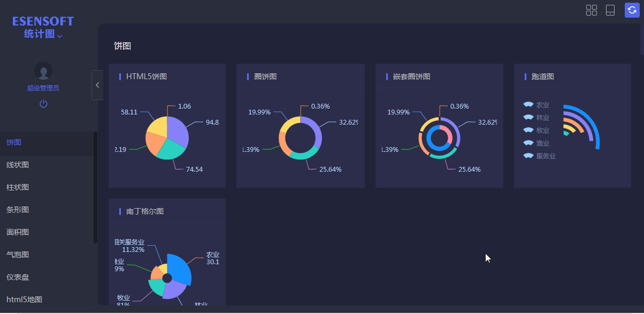Click the mobile preview icon in the header
Screen dimensions: 644x314
point(610,10)
